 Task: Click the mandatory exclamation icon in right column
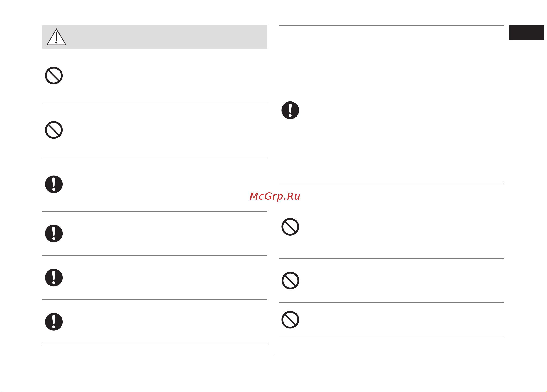point(290,110)
